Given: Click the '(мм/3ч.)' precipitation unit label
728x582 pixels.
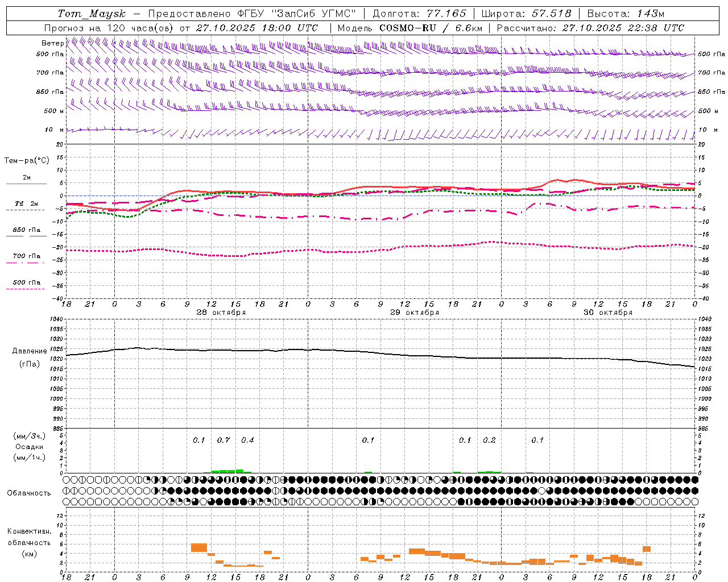Looking at the screenshot, I should [30, 436].
